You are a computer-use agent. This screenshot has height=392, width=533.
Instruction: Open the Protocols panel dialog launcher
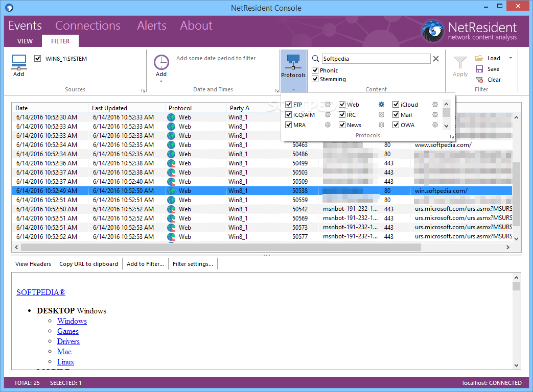452,136
